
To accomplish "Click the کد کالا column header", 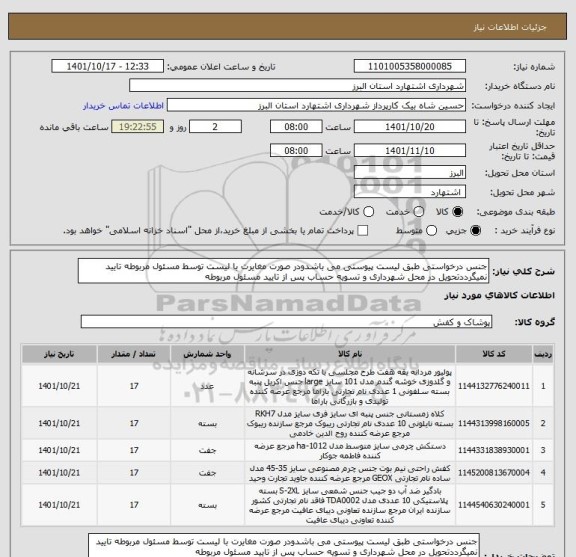I will [x=494, y=354].
